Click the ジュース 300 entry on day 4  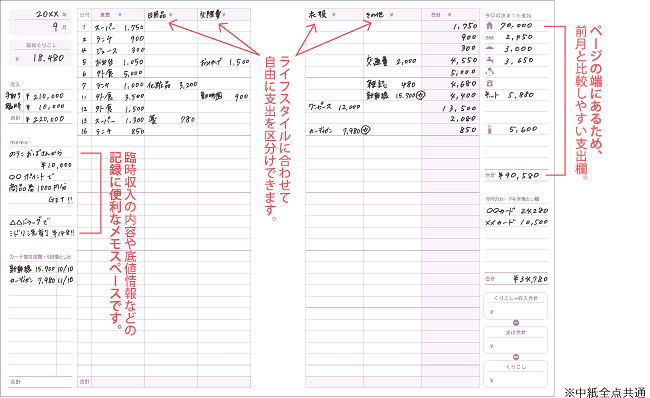120,50
